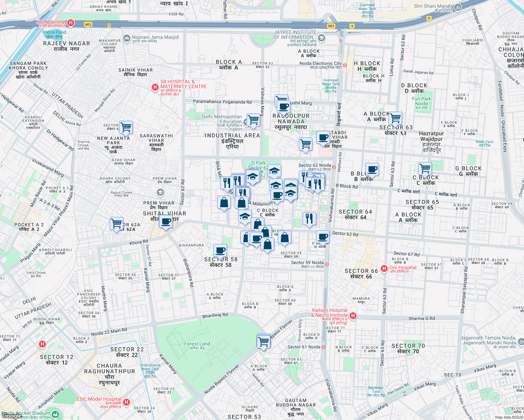Select the Kailash Hospital & Neuro Institute marker
The width and height of the screenshot is (524, 420).
point(353,316)
